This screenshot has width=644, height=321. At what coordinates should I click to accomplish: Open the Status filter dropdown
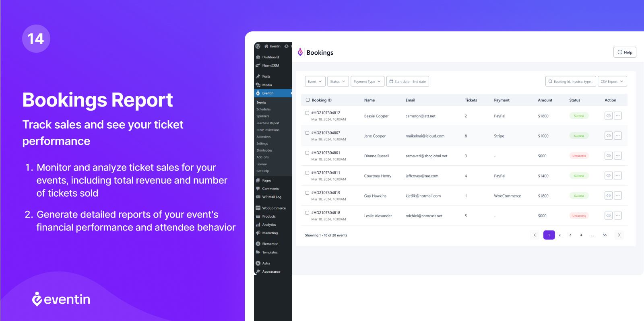[x=338, y=81]
